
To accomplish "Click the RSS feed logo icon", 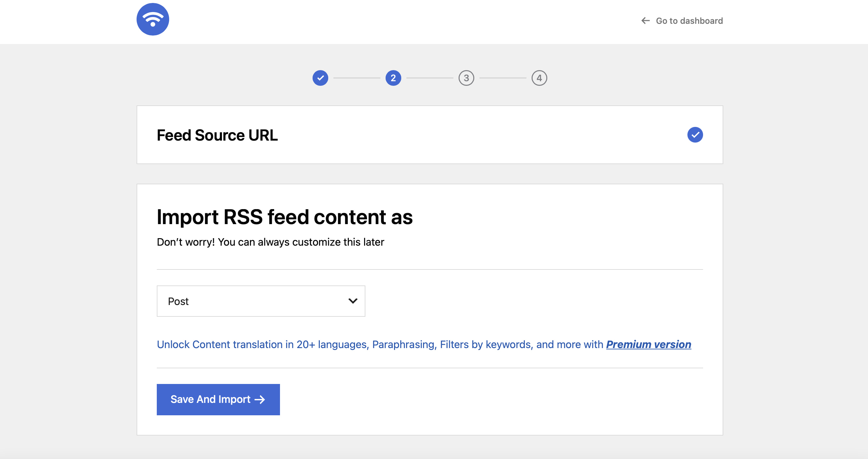I will tap(153, 19).
